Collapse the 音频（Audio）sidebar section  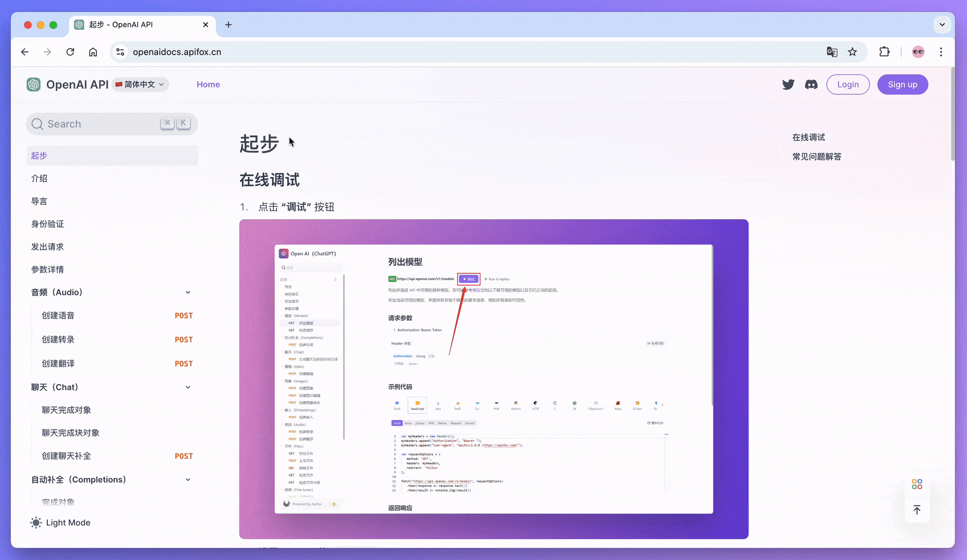(188, 292)
